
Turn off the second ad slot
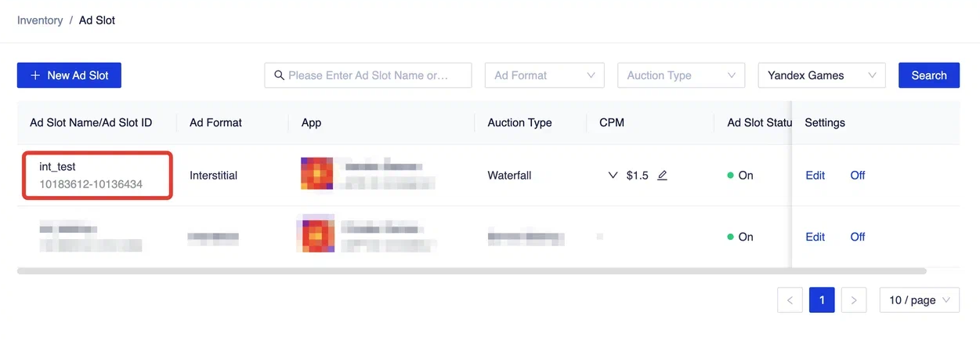pyautogui.click(x=857, y=237)
